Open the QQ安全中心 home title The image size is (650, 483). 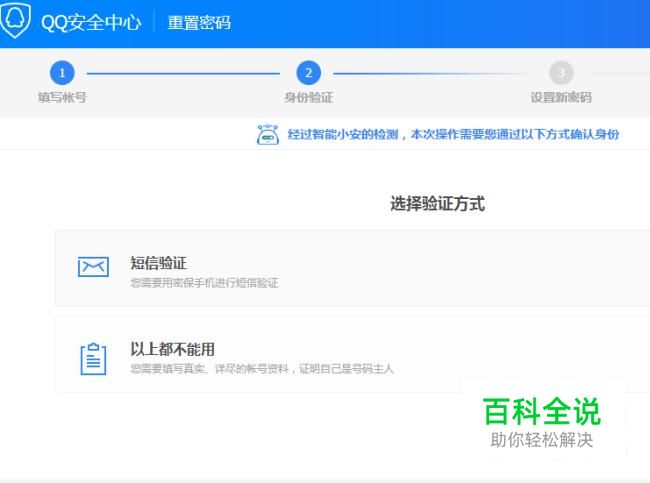[x=91, y=22]
